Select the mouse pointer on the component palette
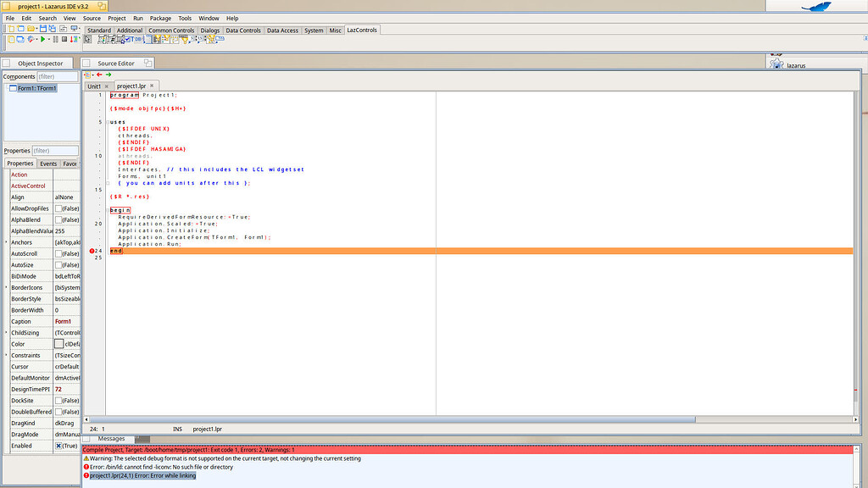Viewport: 868px width, 488px height. tap(87, 40)
